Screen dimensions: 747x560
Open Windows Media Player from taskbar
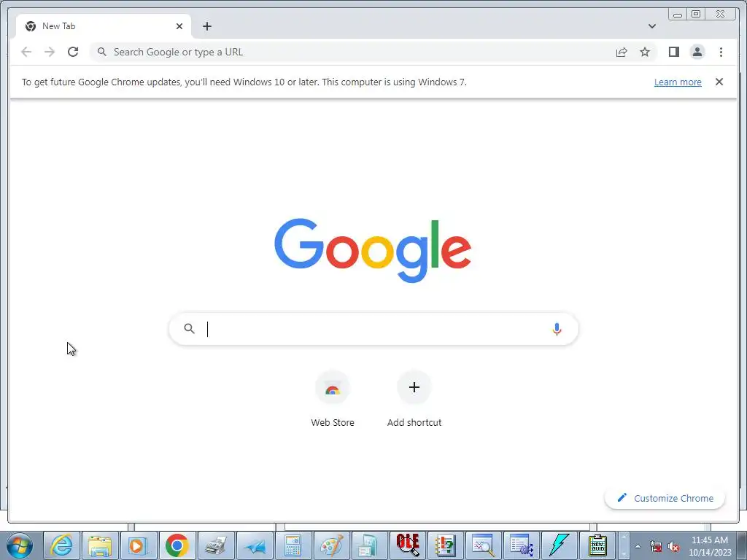(139, 545)
